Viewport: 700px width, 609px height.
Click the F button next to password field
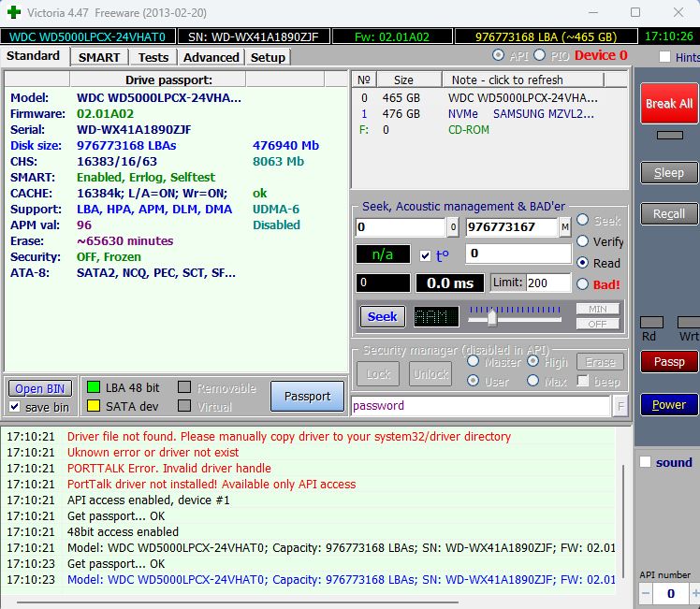(620, 406)
